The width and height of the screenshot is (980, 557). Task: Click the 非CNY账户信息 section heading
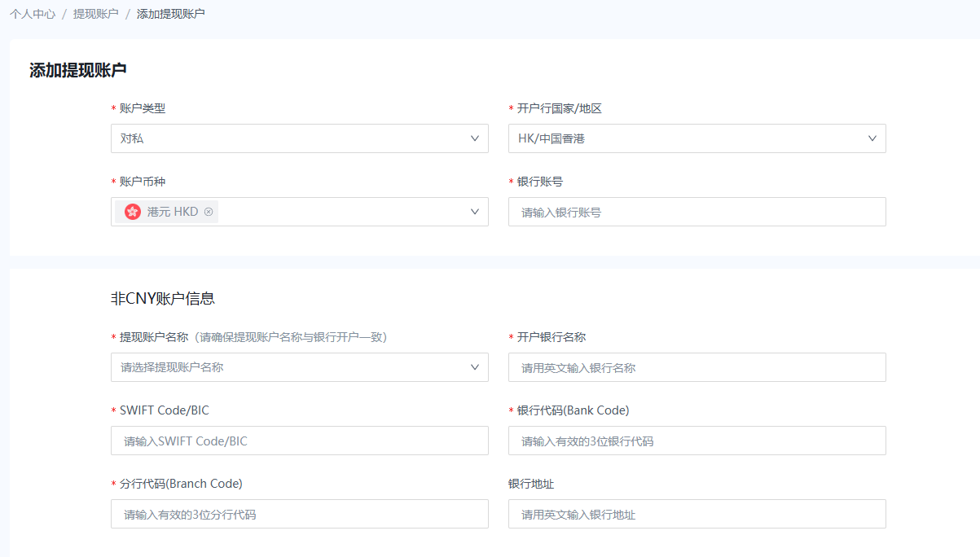(163, 298)
